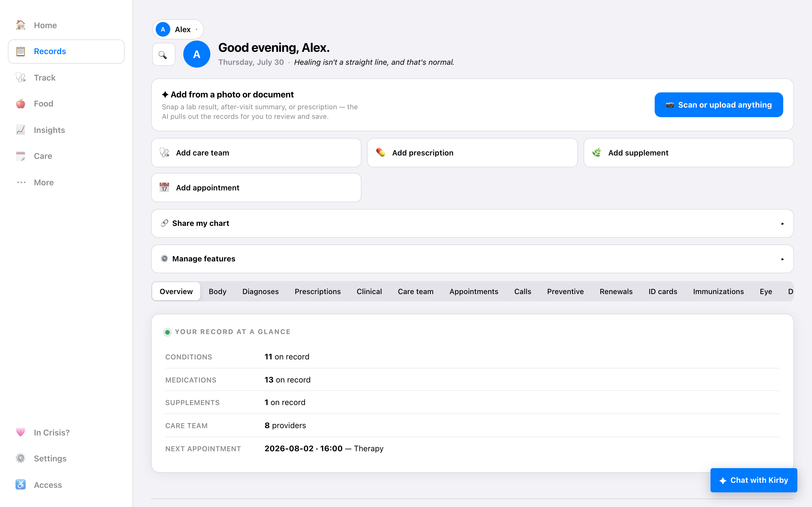
Task: Open the Alex profile switcher dropdown
Action: point(178,29)
